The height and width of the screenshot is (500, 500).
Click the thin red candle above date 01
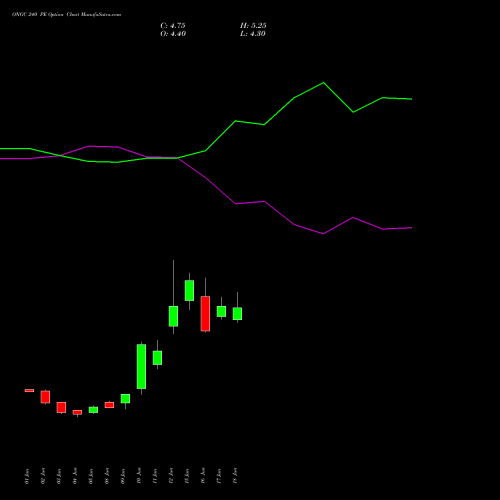(x=29, y=390)
